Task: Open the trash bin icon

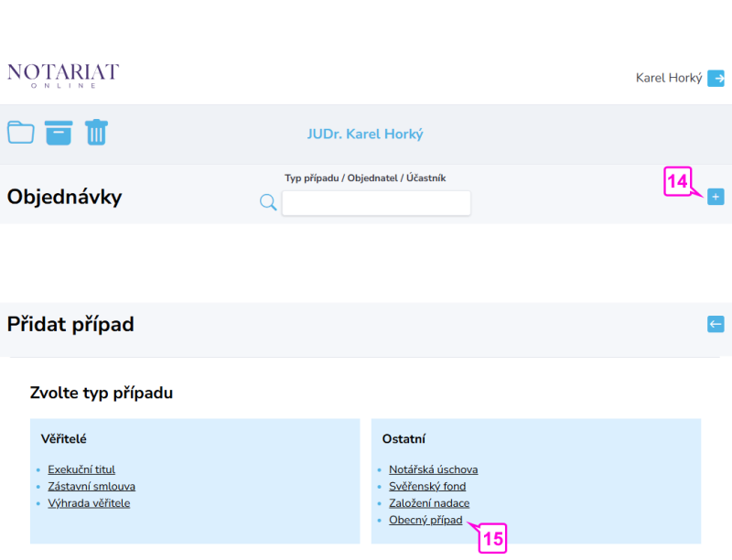Action: [x=96, y=133]
